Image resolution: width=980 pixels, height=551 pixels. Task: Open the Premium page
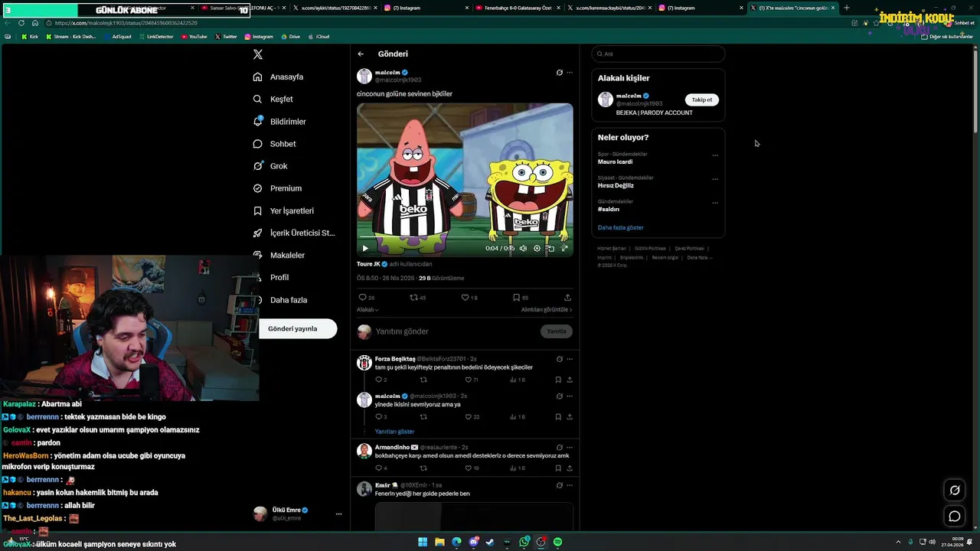(x=277, y=188)
